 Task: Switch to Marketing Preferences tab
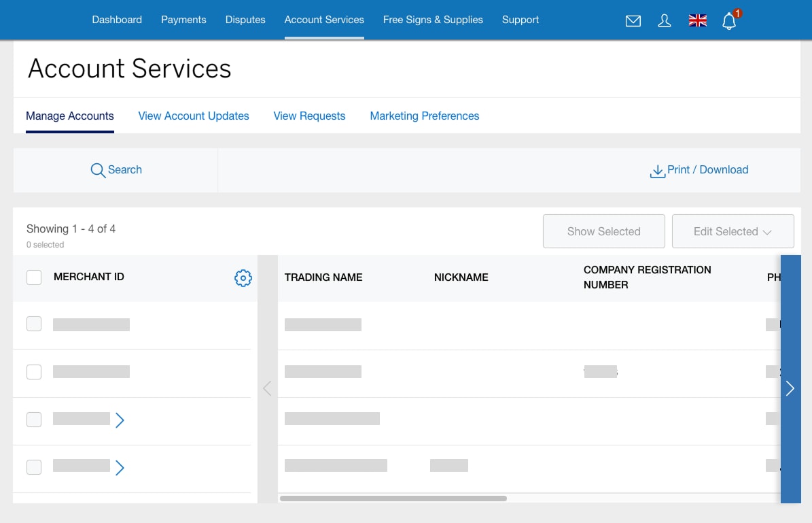coord(425,116)
